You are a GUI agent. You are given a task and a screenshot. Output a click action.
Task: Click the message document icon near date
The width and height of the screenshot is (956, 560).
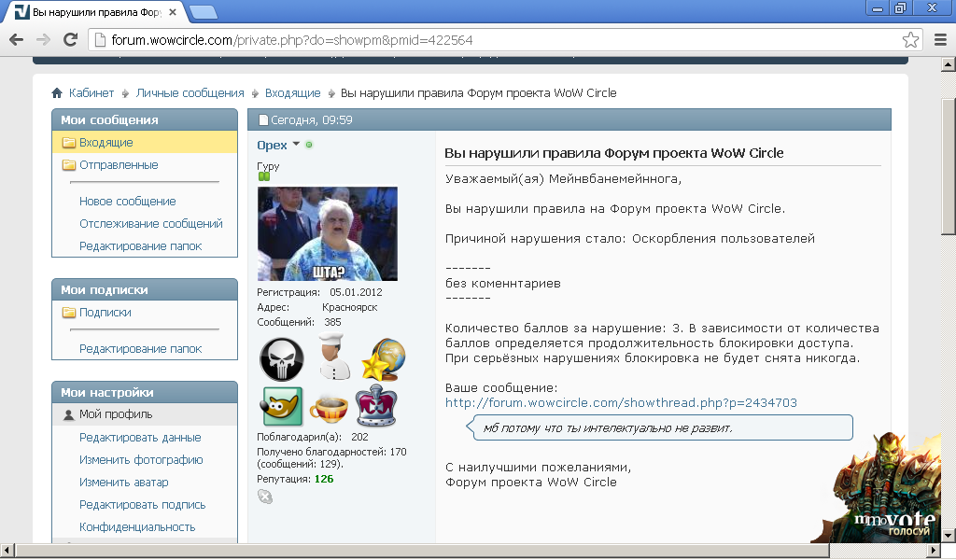(x=263, y=120)
